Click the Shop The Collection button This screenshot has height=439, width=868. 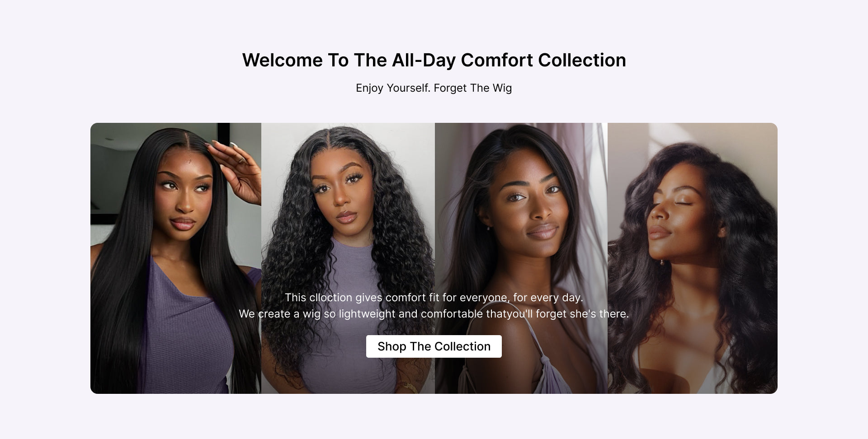coord(434,346)
